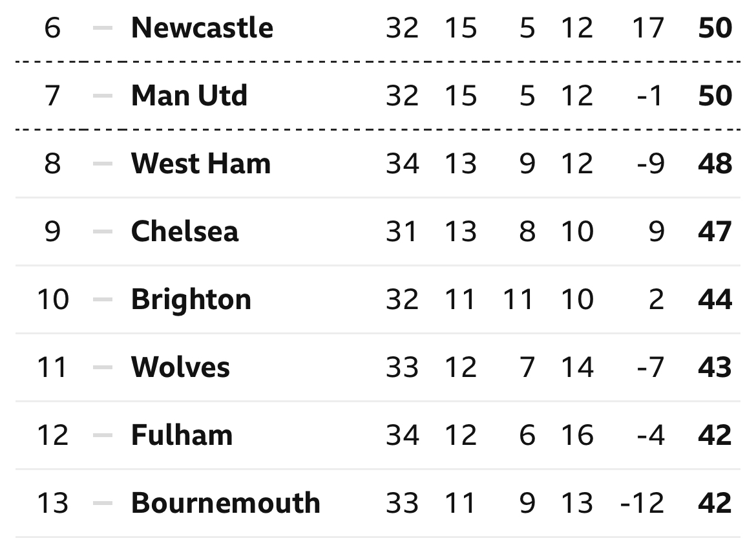The image size is (756, 538).
Task: Open the Newcastle team link
Action: [x=202, y=28]
